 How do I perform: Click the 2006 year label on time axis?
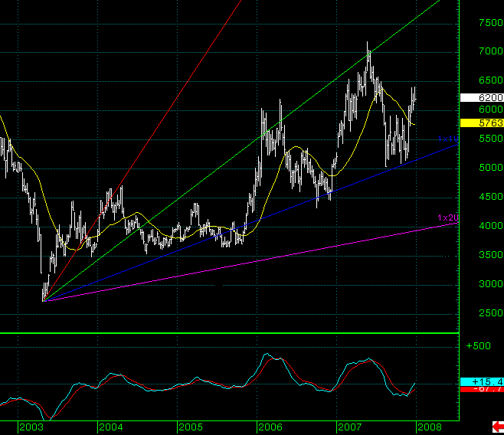269,427
